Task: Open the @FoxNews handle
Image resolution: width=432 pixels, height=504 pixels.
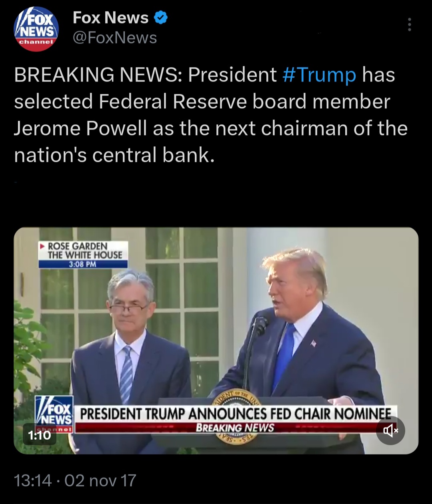Action: 115,38
